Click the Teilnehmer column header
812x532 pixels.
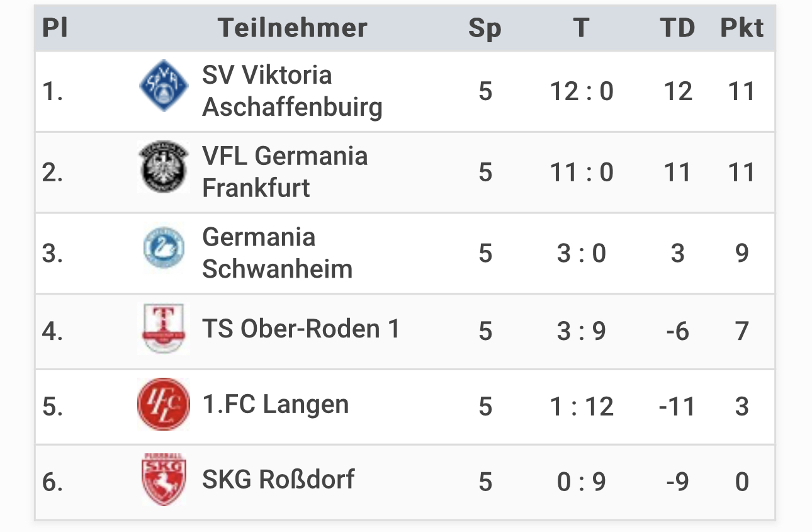tap(293, 28)
